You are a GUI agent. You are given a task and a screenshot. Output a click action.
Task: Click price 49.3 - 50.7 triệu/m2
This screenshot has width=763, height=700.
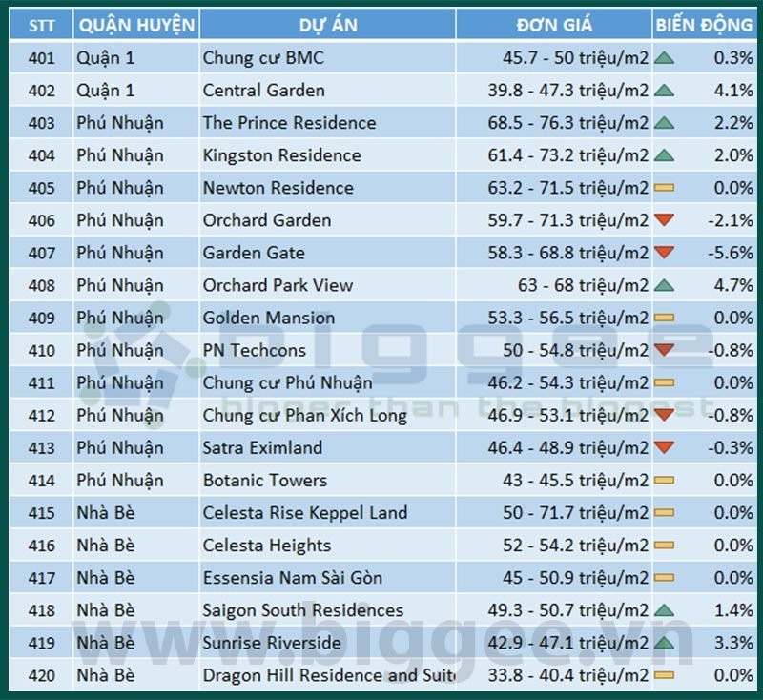click(568, 610)
